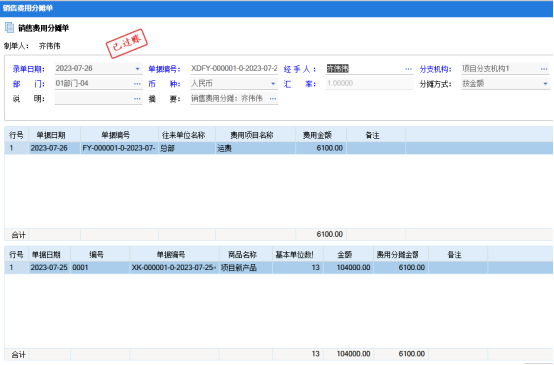Click the quantity 13 cell in product row
The image size is (554, 365).
click(298, 267)
